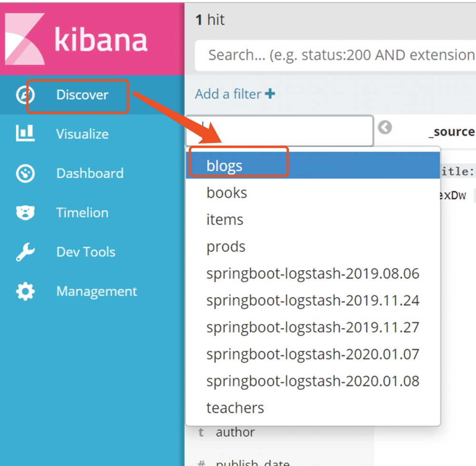This screenshot has height=466, width=476.
Task: Collapse the field sidebar with the round arrow button
Action: pos(385,127)
